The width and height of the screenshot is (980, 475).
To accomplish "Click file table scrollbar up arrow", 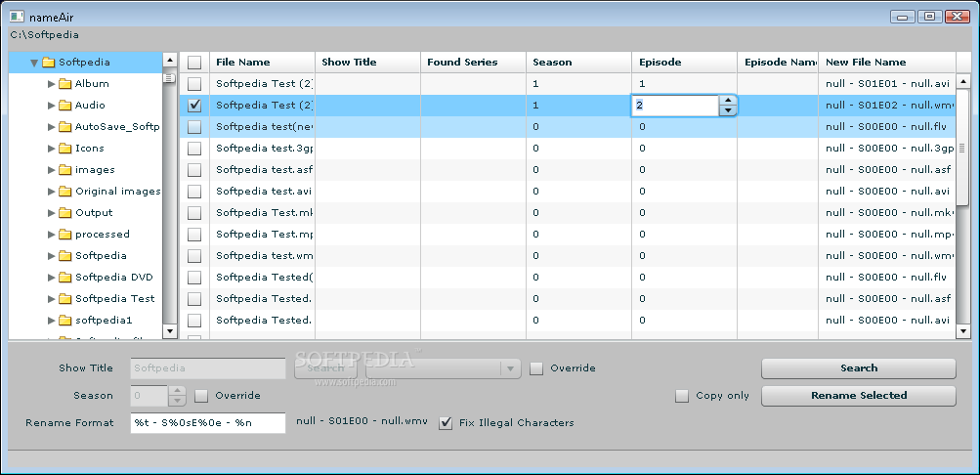I will 962,80.
